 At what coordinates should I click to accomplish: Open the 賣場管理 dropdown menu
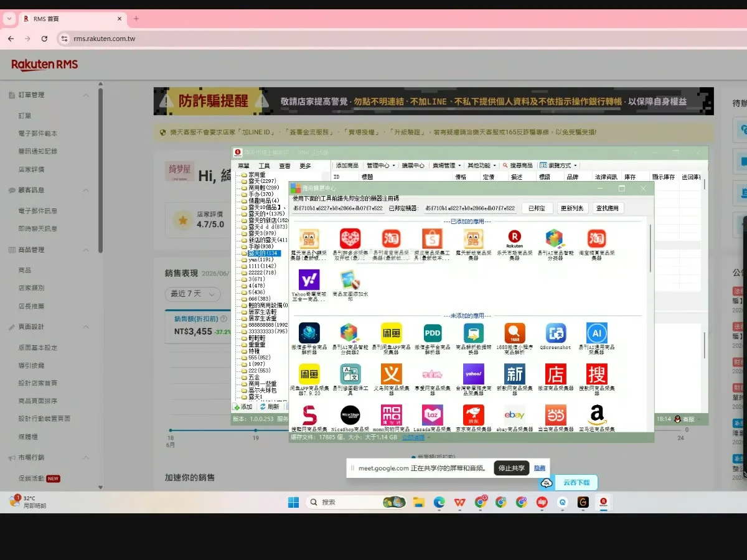tap(447, 166)
